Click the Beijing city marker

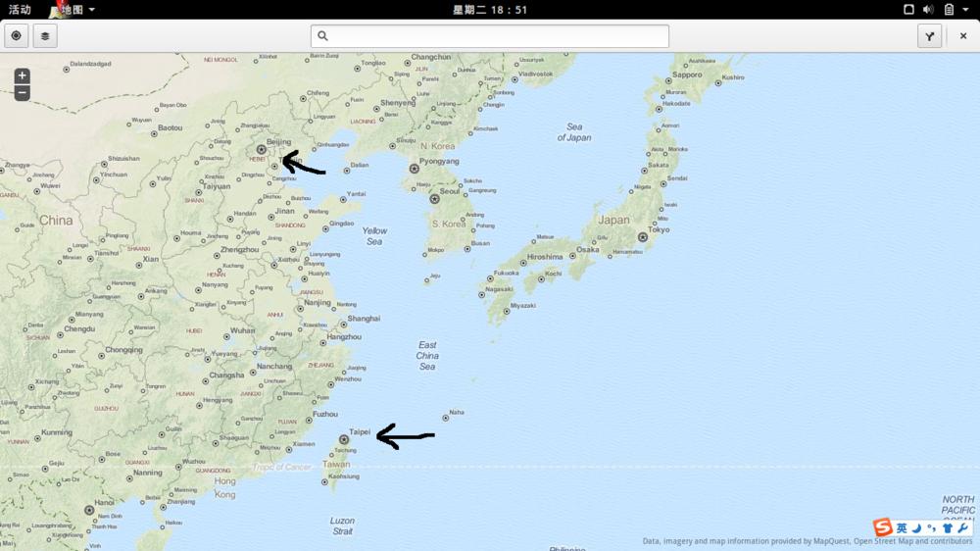262,150
